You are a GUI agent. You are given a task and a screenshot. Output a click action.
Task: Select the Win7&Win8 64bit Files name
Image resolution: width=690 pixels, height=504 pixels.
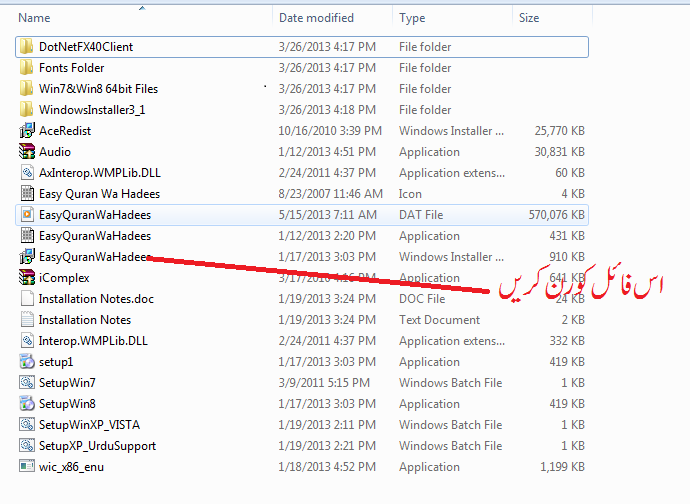(x=98, y=88)
